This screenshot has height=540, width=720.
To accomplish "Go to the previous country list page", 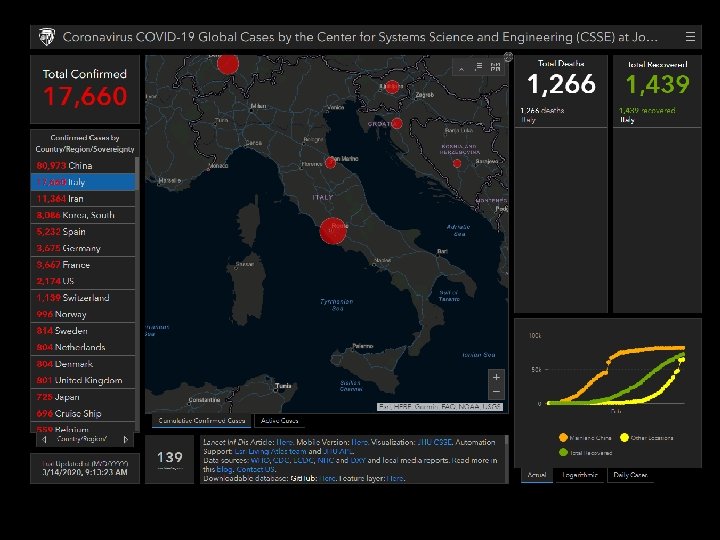I will pos(44,439).
